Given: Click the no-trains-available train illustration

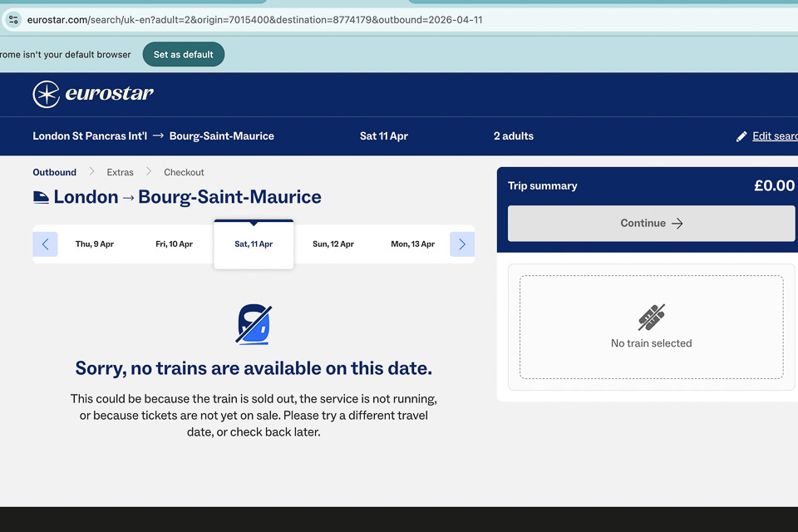Looking at the screenshot, I should pyautogui.click(x=254, y=324).
